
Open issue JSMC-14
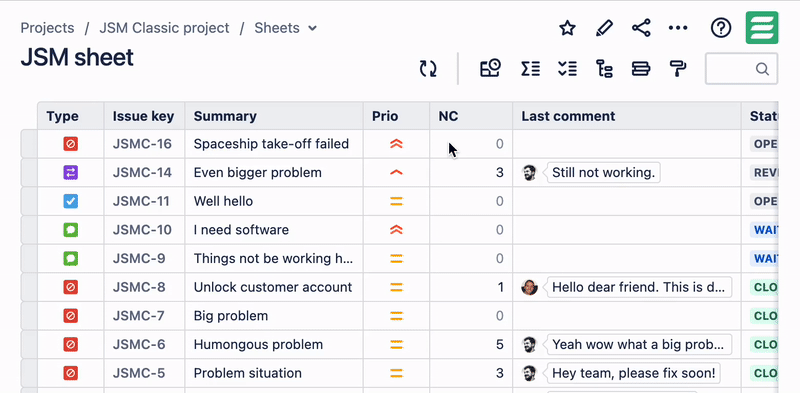click(x=142, y=173)
